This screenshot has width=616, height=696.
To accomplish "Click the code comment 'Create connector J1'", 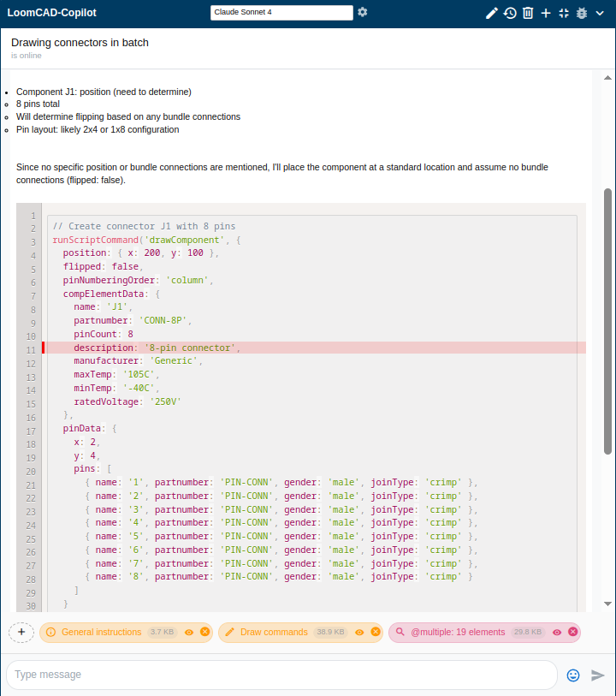I will pos(144,226).
